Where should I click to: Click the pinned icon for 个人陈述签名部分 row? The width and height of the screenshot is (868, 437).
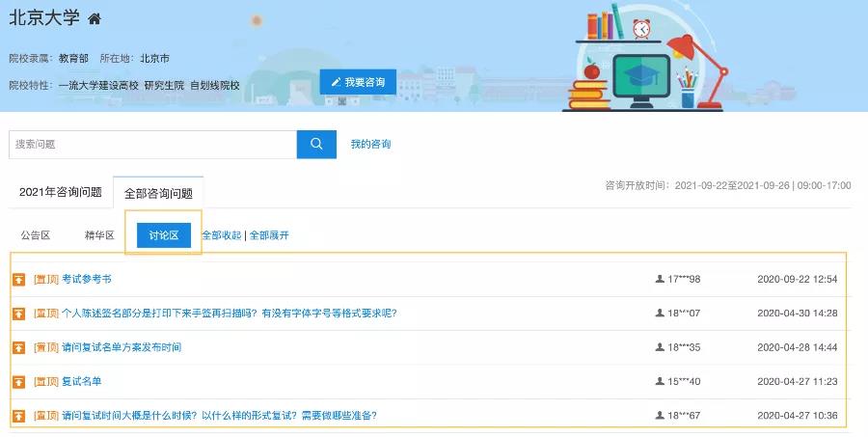(19, 314)
